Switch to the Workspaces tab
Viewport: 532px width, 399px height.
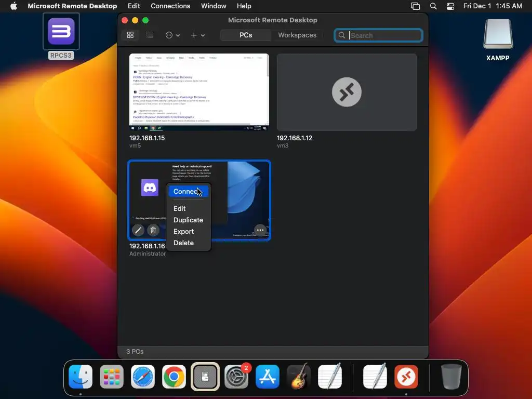pos(297,35)
